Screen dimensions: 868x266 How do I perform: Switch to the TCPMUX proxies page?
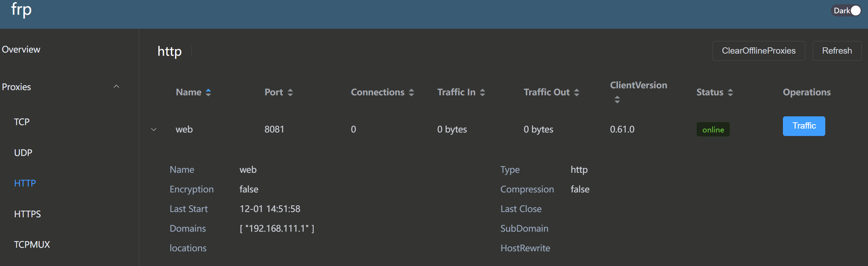[x=32, y=245]
